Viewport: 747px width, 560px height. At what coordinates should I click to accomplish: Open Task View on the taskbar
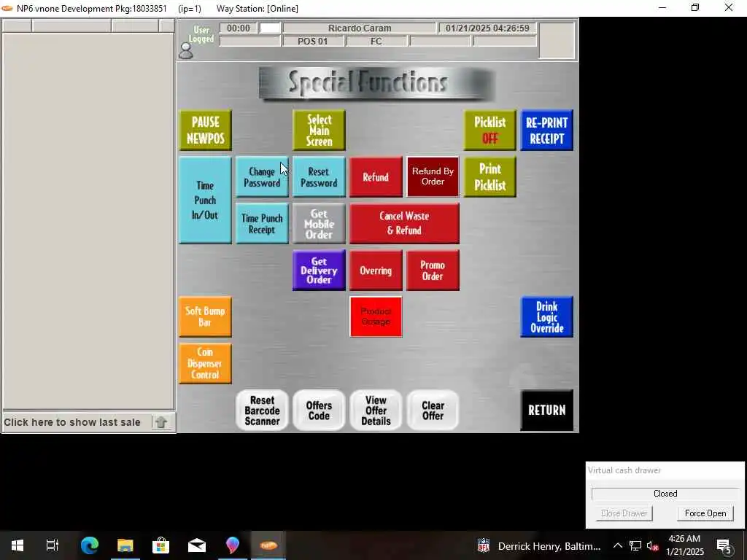pyautogui.click(x=53, y=545)
